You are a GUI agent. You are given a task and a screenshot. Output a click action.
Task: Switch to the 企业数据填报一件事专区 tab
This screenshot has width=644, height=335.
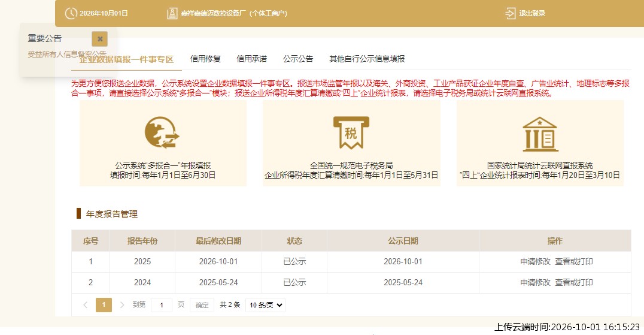[126, 59]
